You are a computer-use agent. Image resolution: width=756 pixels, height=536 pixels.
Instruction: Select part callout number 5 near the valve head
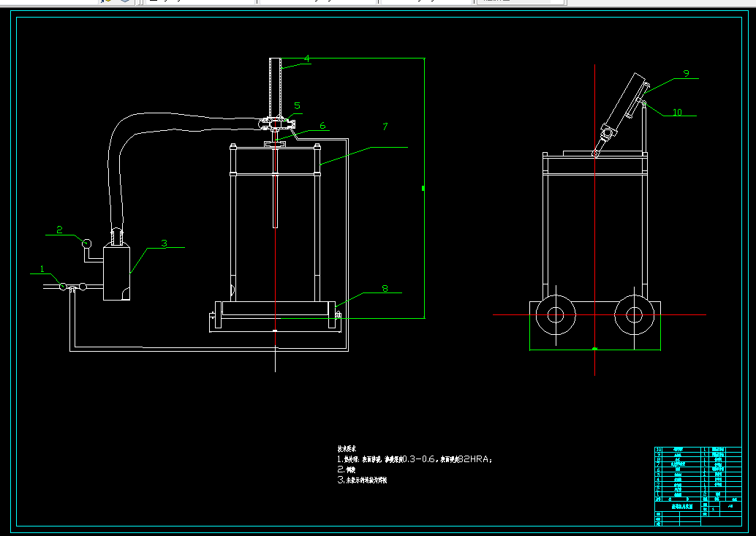click(x=297, y=106)
